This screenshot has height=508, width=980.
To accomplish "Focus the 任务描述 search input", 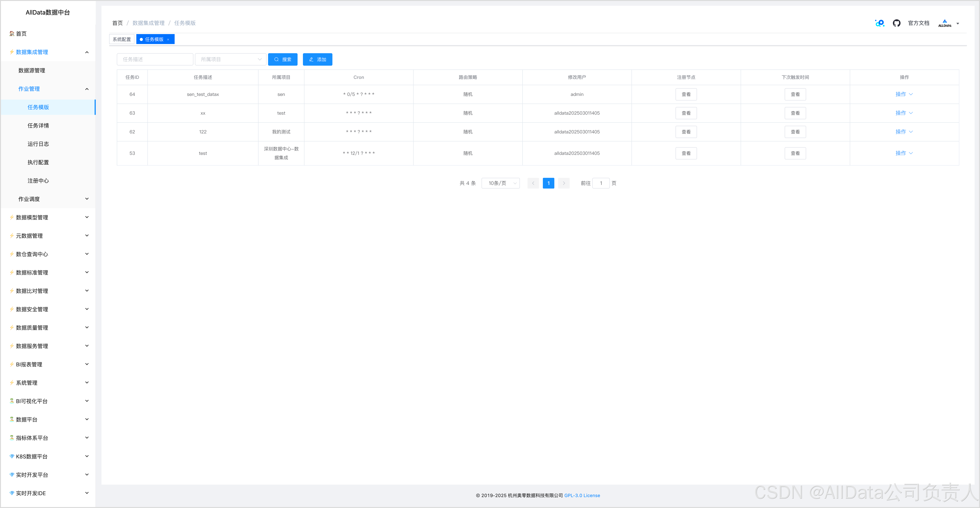I will [x=155, y=59].
